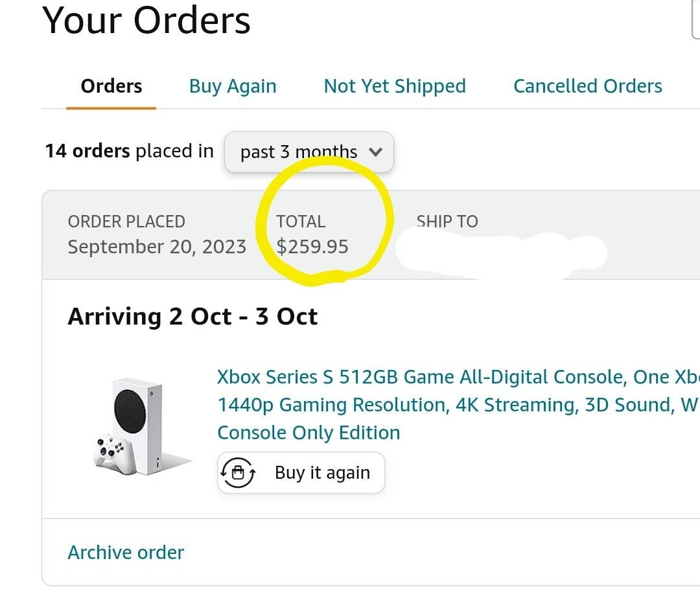
Task: Click the Your Orders page heading
Action: (x=146, y=21)
